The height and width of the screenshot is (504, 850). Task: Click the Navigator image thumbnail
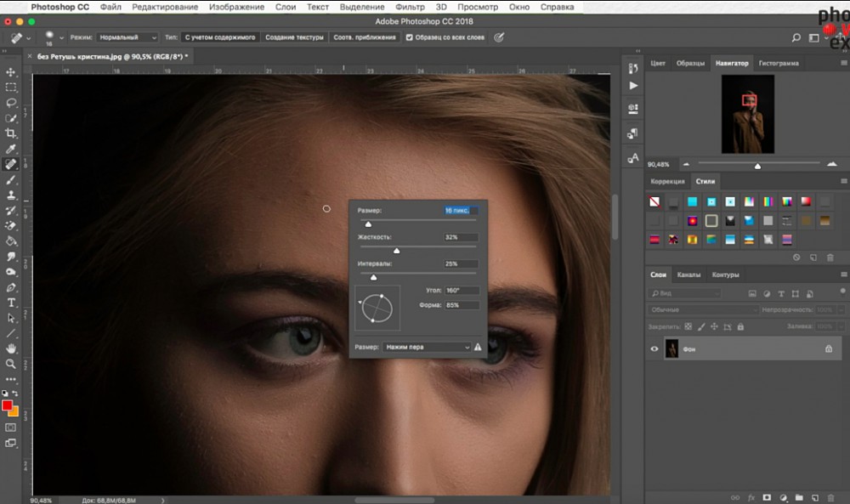[748, 114]
